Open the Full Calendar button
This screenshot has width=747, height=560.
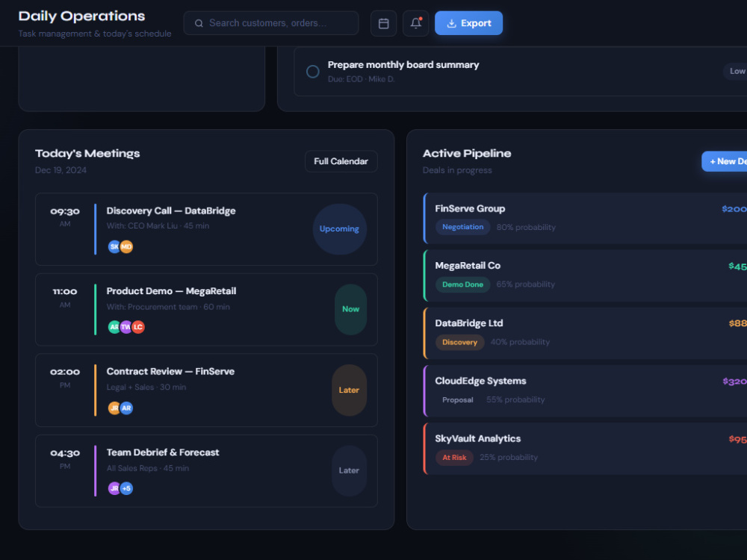(341, 161)
